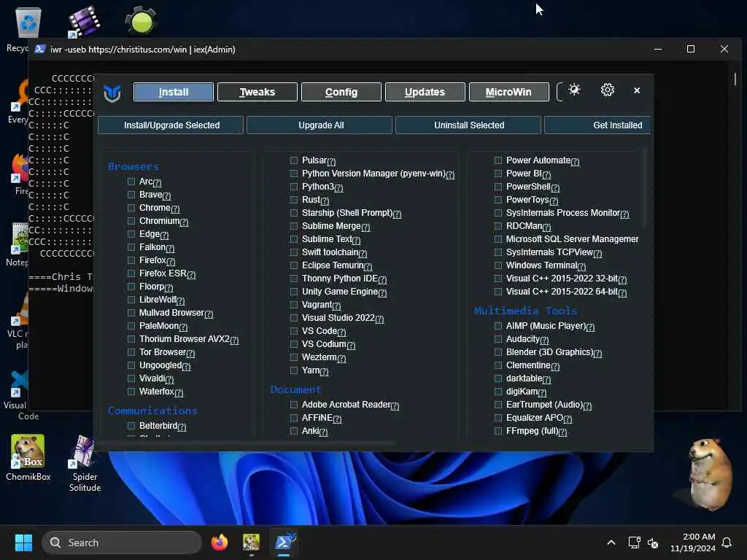This screenshot has height=560, width=747.
Task: Open the green ball gear desktop icon
Action: tap(141, 21)
